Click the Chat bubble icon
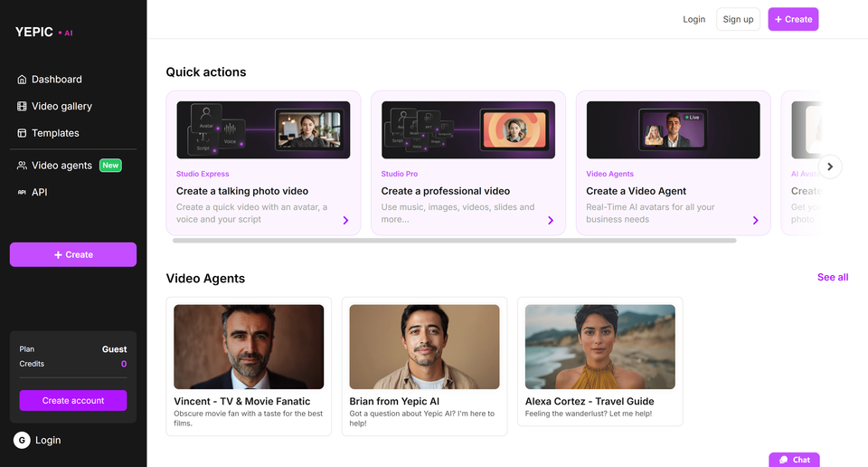Viewport: 868px width, 467px height. [x=783, y=460]
